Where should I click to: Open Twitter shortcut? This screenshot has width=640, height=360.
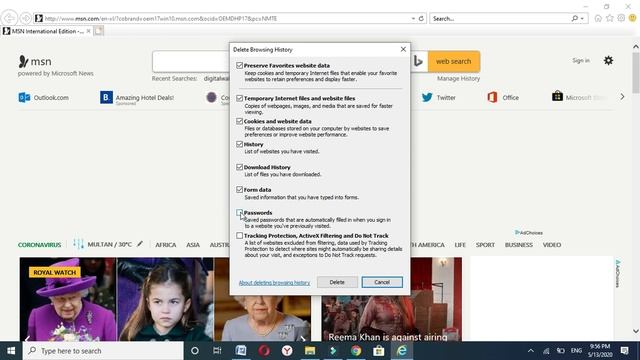pyautogui.click(x=439, y=98)
